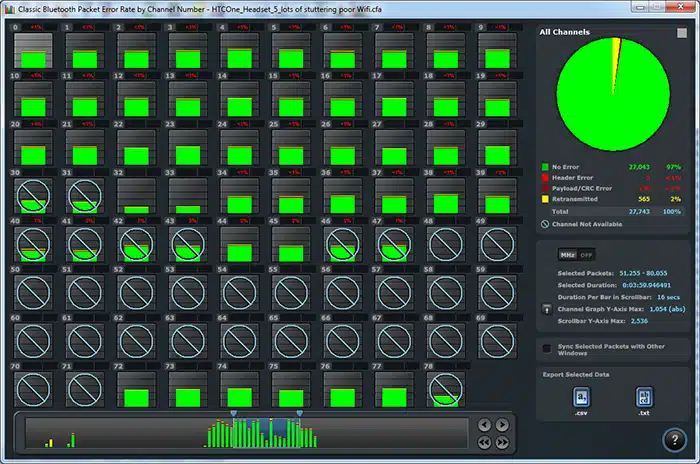
Task: Toggle the MHz on/off switch
Action: pos(576,255)
